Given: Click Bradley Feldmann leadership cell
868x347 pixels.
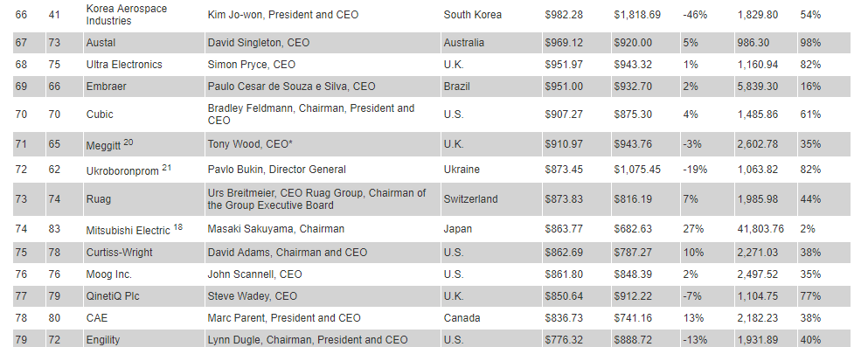Looking at the screenshot, I should [x=323, y=115].
